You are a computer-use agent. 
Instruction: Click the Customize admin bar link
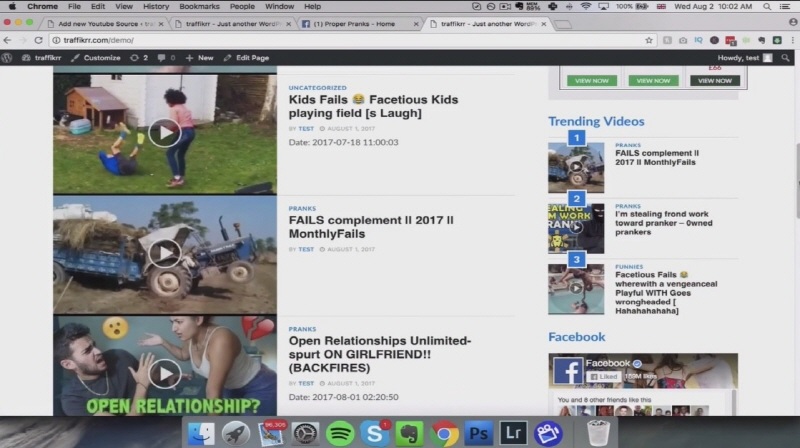coord(96,58)
